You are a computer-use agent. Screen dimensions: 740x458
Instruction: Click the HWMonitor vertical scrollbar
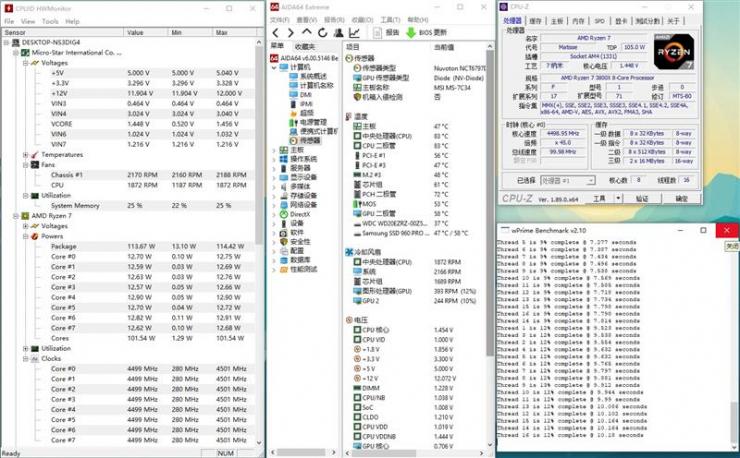[259, 242]
